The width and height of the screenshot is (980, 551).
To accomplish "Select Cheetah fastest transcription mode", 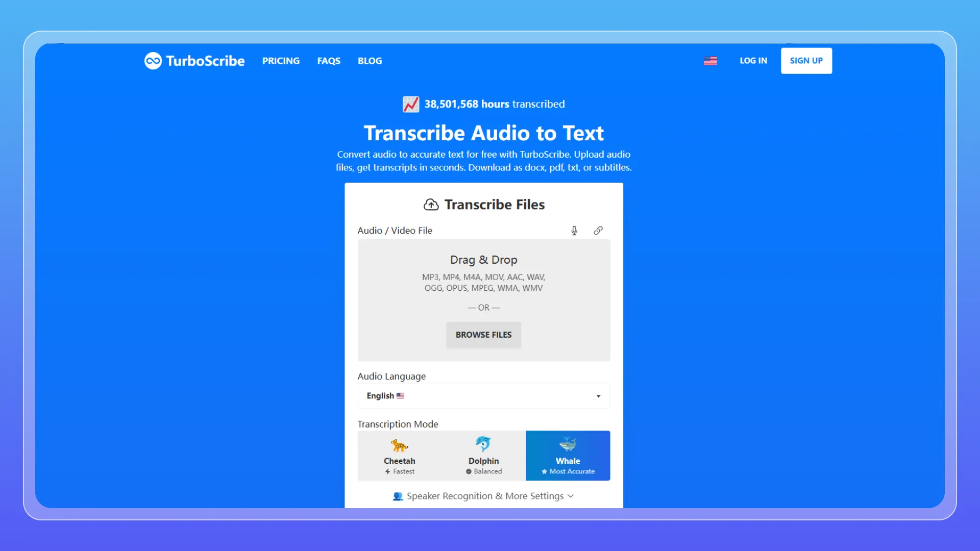I will click(400, 456).
